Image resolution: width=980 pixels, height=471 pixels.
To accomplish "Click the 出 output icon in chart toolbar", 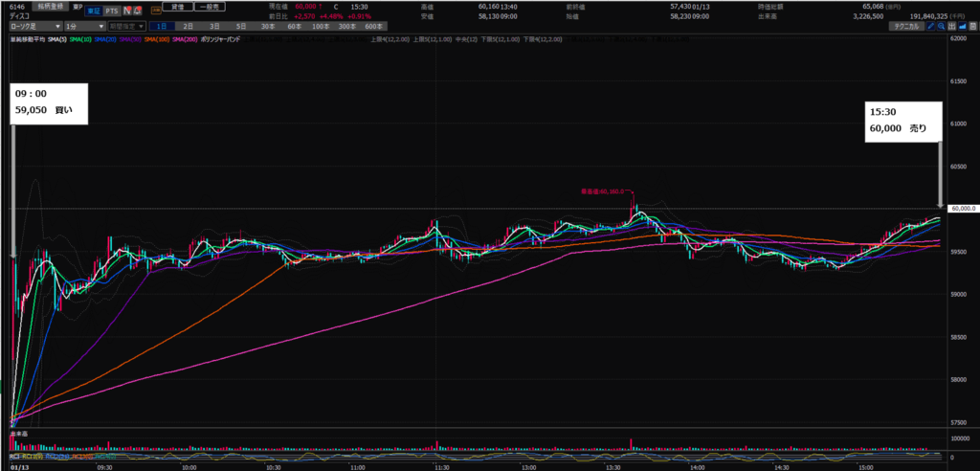I will [x=954, y=27].
